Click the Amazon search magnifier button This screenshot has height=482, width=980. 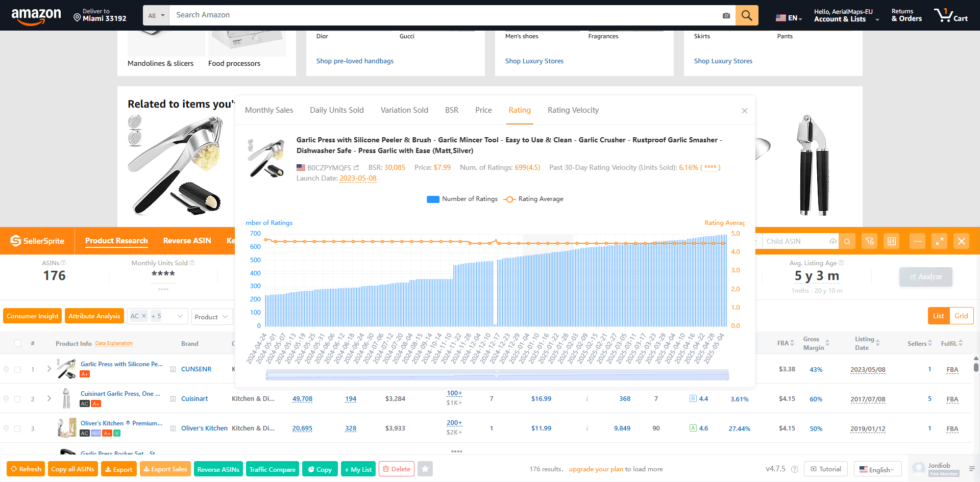[x=747, y=15]
